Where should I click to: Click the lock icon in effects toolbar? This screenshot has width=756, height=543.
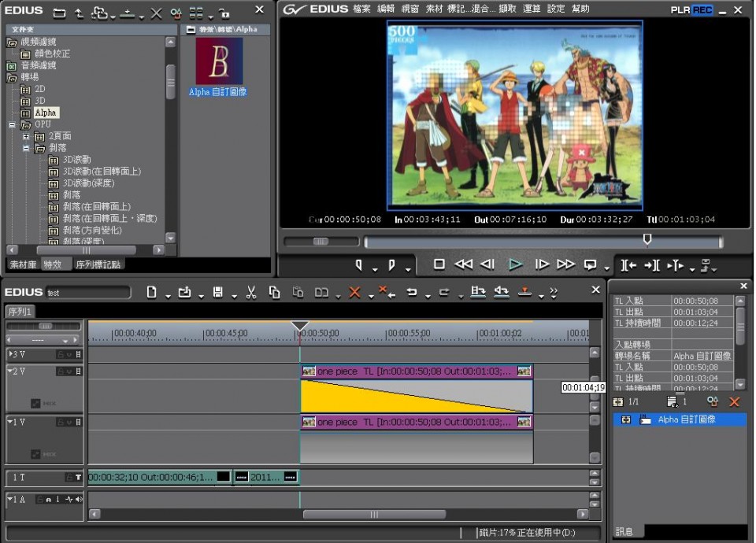[224, 13]
